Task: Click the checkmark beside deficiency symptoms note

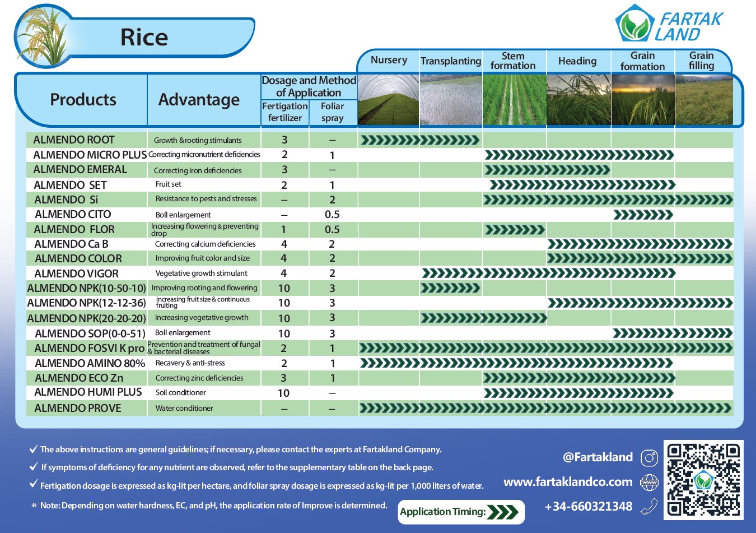Action: pyautogui.click(x=33, y=467)
